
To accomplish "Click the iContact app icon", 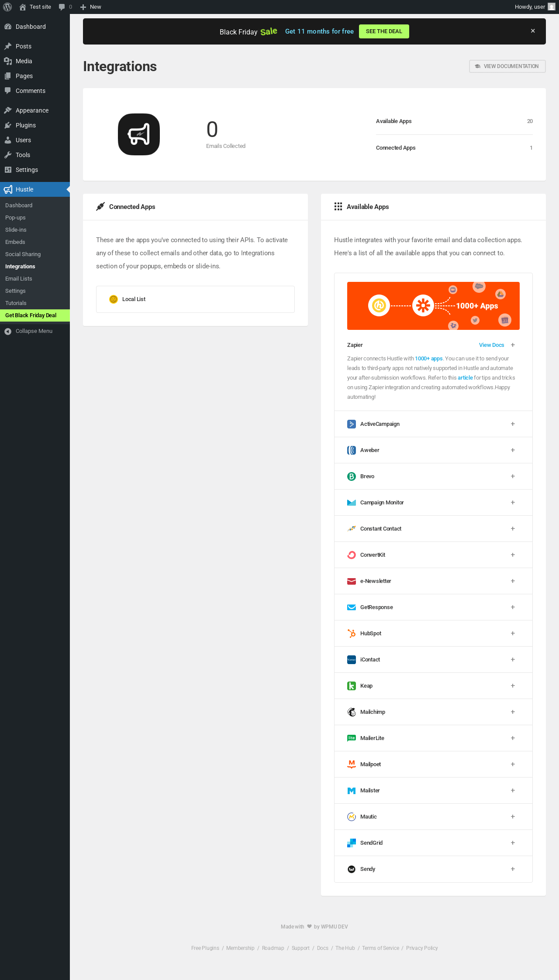I will (352, 660).
